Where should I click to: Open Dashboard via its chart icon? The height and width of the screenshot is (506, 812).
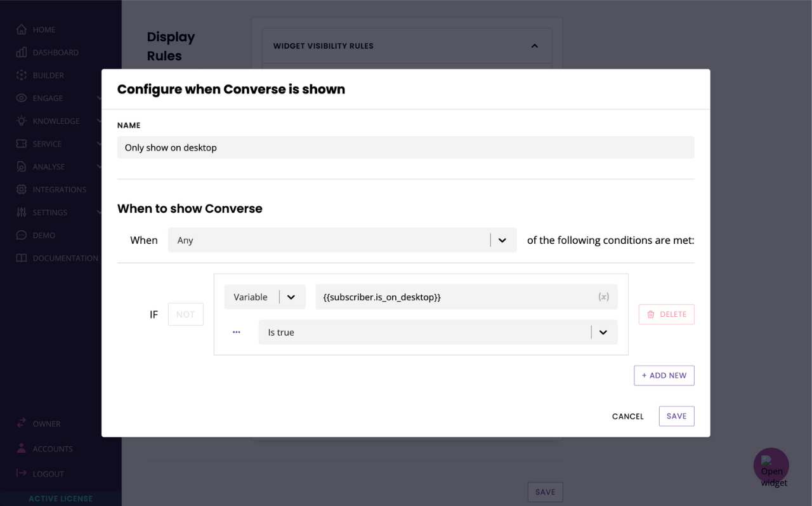pyautogui.click(x=22, y=52)
